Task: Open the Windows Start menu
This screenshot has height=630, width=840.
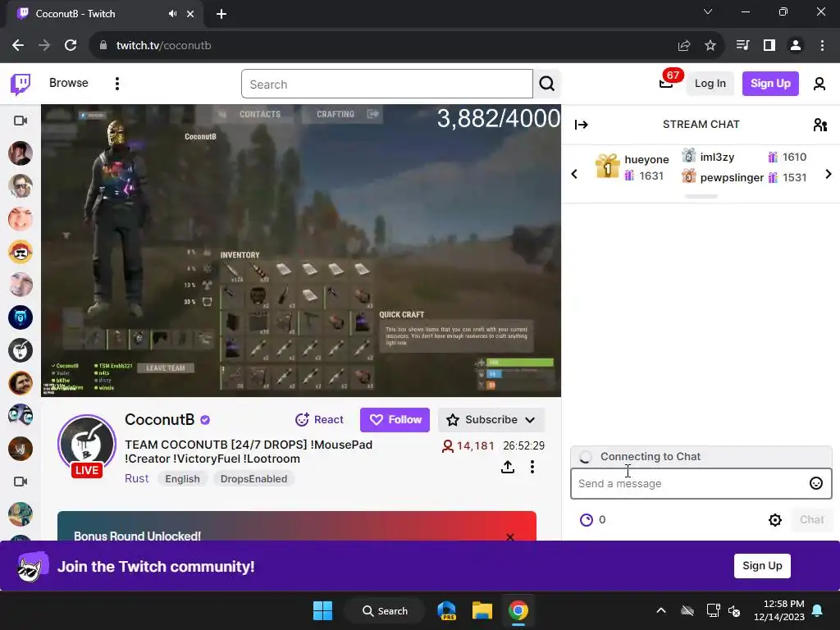Action: [322, 610]
